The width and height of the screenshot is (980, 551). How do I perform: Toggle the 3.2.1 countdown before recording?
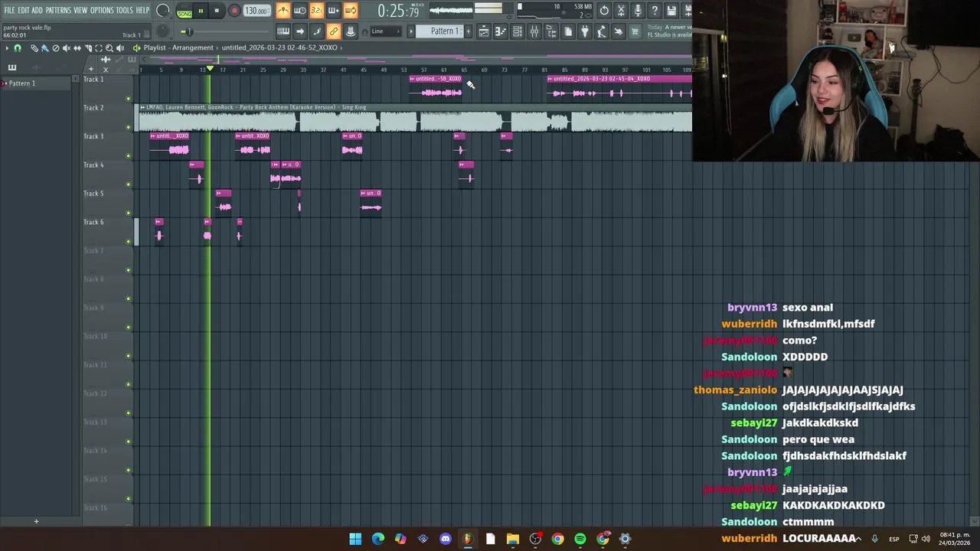click(316, 11)
